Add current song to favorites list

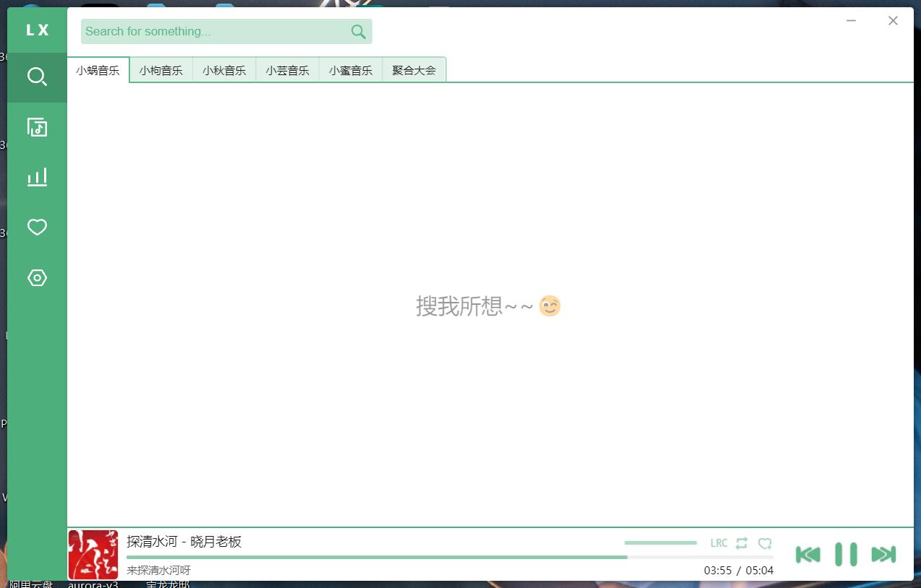pyautogui.click(x=765, y=543)
